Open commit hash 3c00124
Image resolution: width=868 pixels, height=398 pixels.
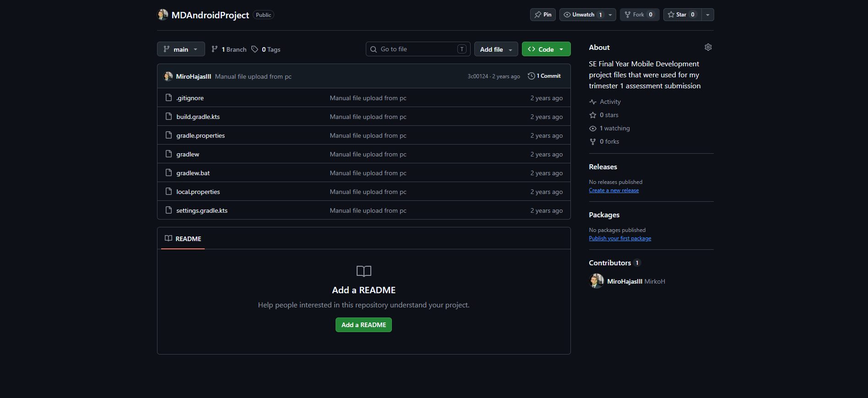coord(477,76)
